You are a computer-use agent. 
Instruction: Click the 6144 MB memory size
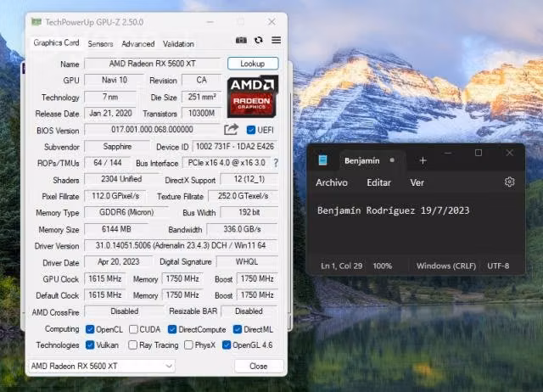116,229
